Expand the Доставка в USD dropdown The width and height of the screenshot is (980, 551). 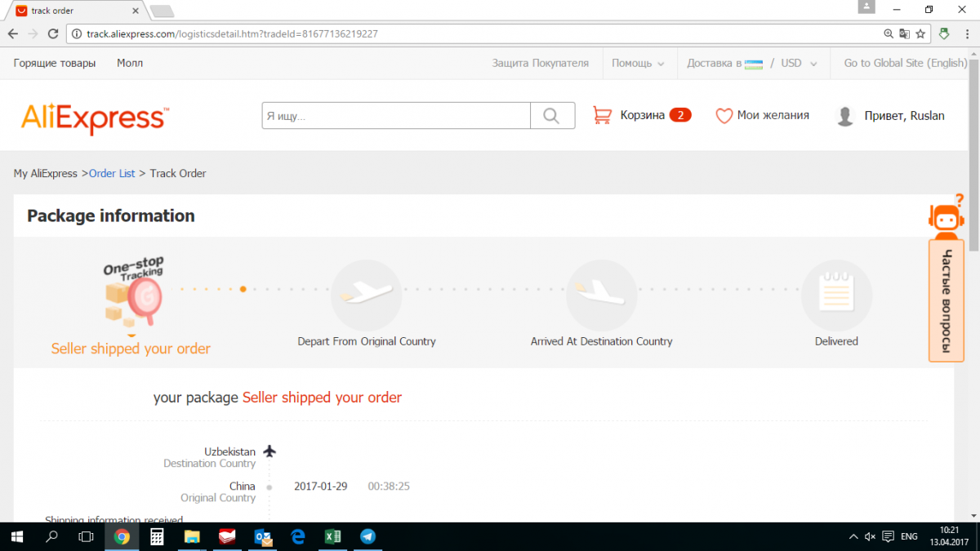[x=751, y=63]
